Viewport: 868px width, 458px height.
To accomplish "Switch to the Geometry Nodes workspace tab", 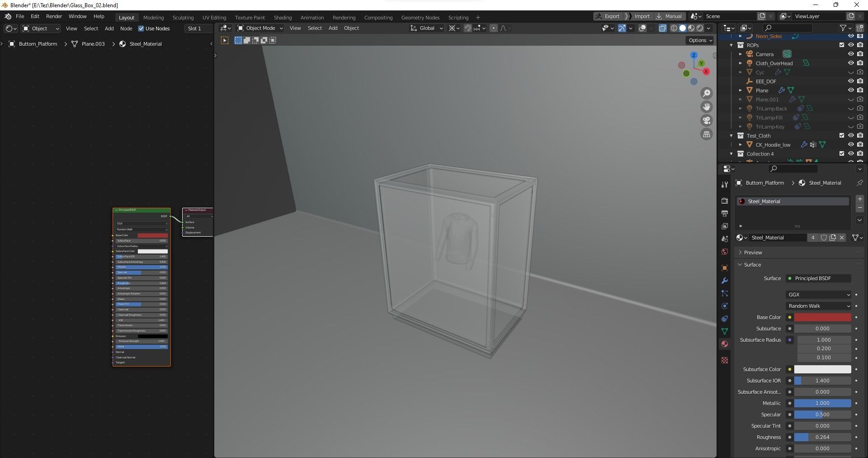I will tap(420, 18).
